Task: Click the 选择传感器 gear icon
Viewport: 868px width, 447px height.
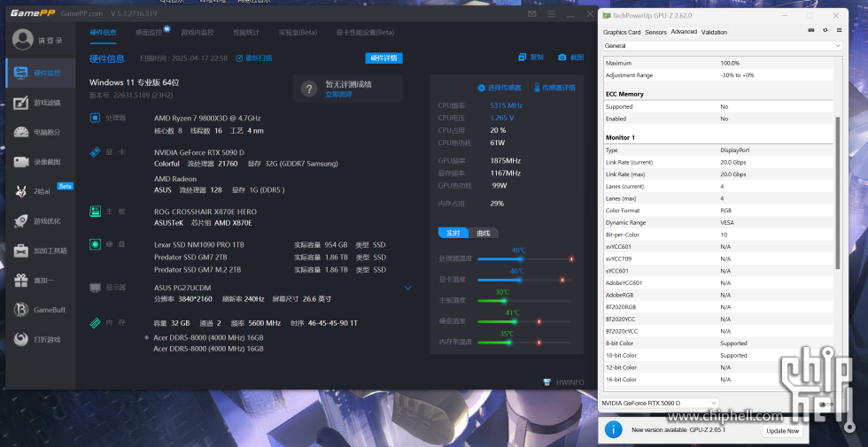Action: [481, 88]
